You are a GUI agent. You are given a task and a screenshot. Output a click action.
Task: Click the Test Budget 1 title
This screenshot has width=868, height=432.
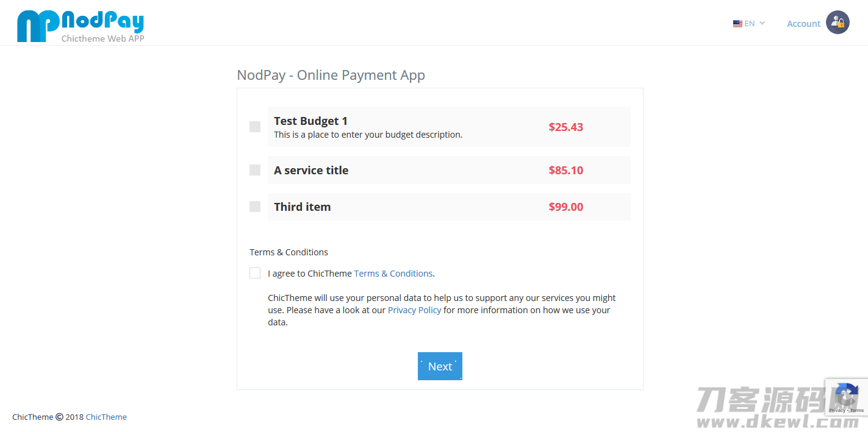(x=310, y=121)
